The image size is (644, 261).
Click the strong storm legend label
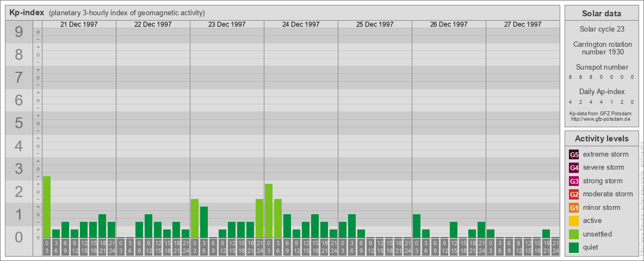pos(603,181)
